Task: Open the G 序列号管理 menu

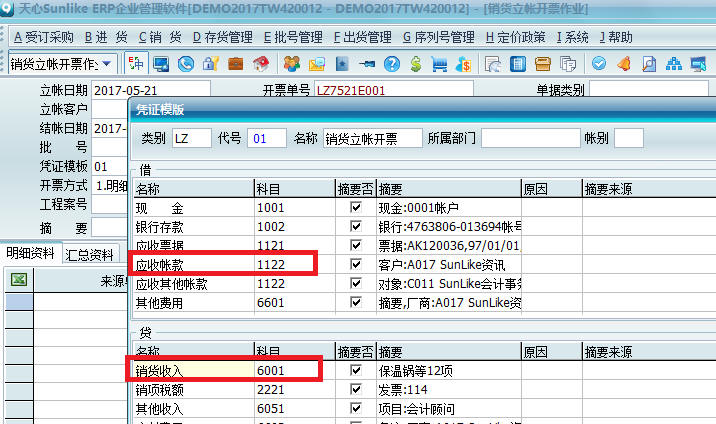Action: [439, 37]
